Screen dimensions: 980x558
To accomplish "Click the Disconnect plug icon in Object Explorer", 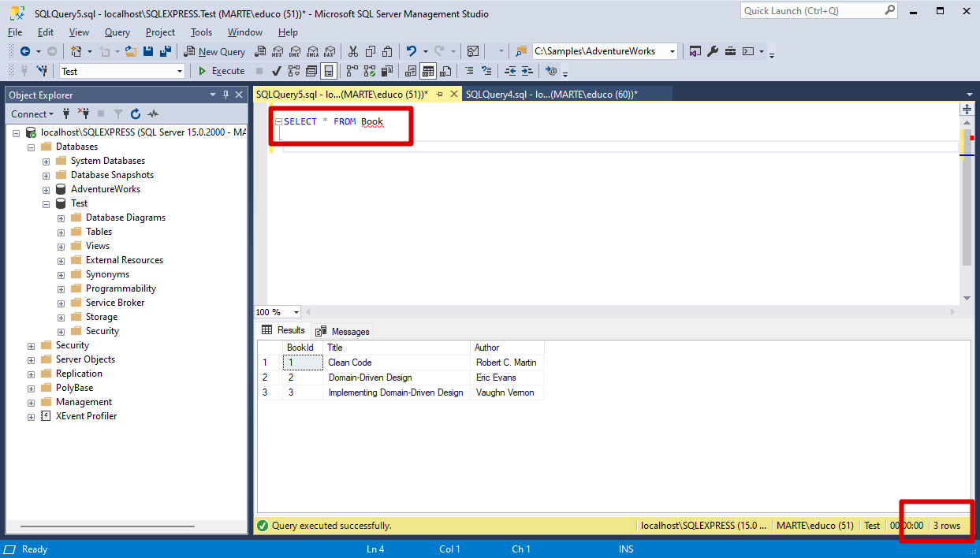I will (84, 113).
